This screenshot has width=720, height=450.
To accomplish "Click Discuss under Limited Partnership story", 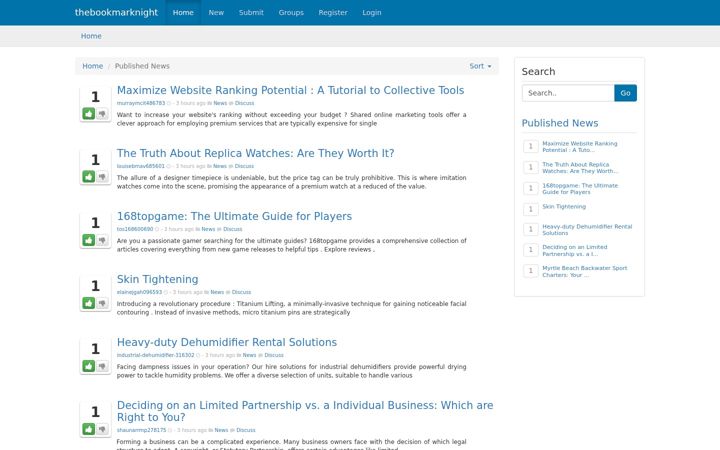I will (246, 430).
